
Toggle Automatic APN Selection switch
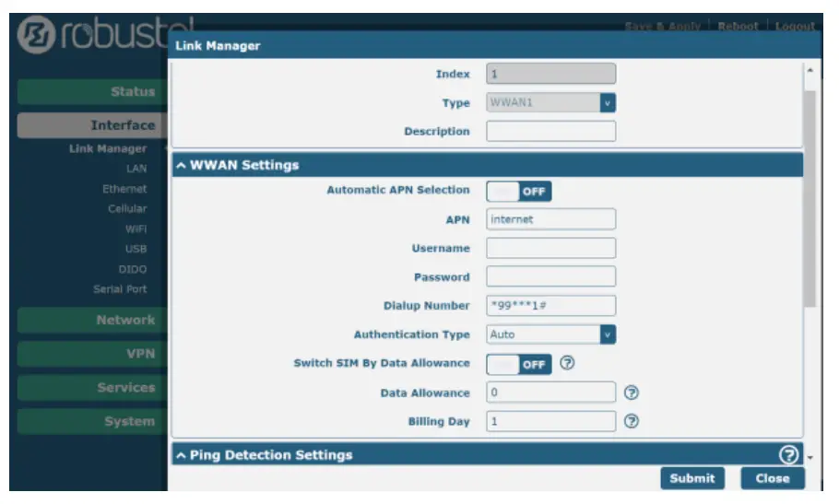click(518, 192)
